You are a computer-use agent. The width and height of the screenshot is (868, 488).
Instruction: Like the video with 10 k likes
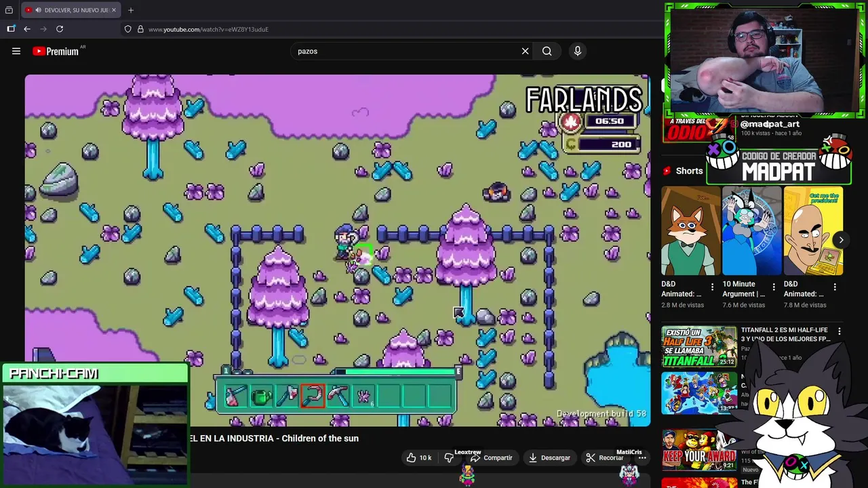coord(418,457)
